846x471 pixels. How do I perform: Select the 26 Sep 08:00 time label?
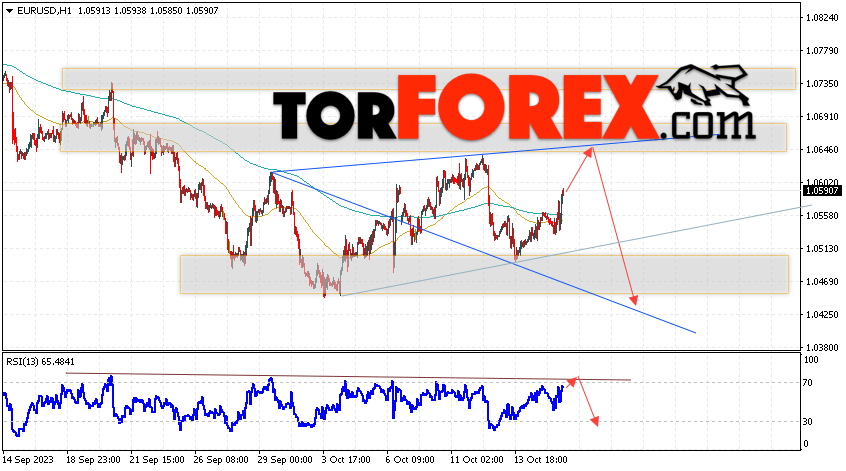point(221,460)
